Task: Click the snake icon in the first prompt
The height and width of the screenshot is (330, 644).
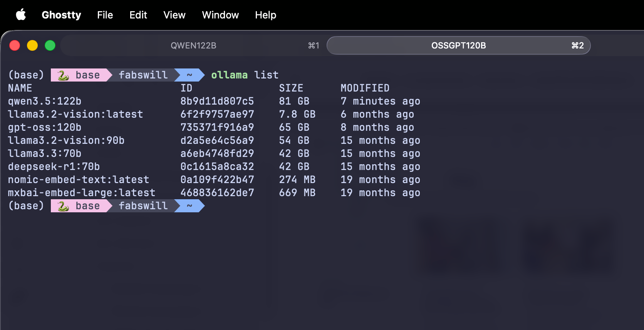Action: click(x=63, y=75)
